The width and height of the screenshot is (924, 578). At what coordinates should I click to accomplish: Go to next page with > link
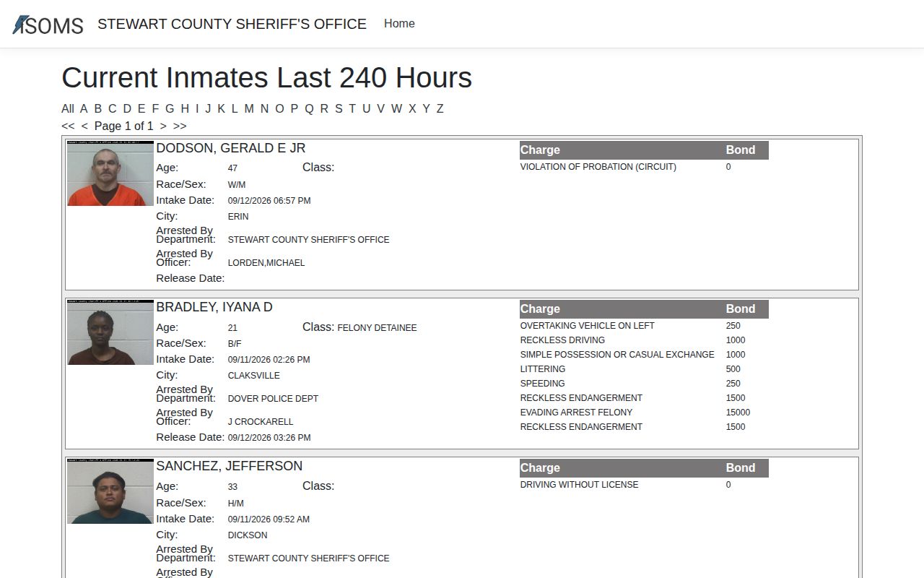pos(163,126)
